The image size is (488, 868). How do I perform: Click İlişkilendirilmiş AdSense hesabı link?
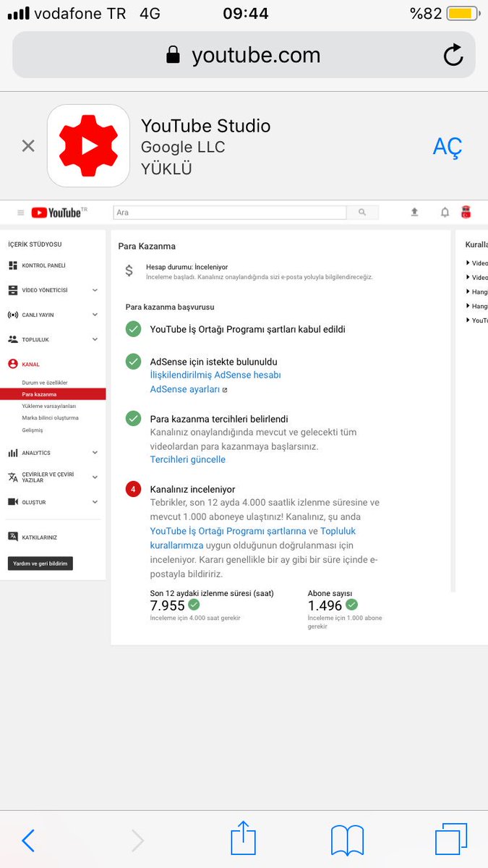tap(215, 375)
